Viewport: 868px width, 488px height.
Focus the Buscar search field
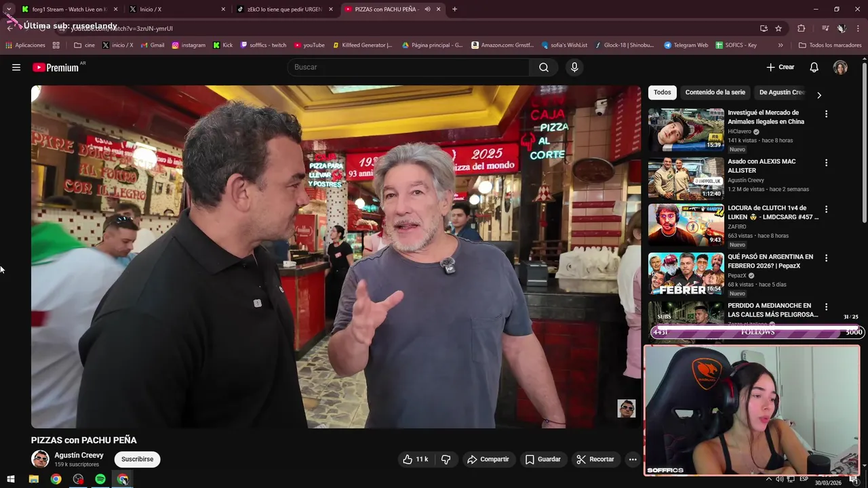(408, 67)
